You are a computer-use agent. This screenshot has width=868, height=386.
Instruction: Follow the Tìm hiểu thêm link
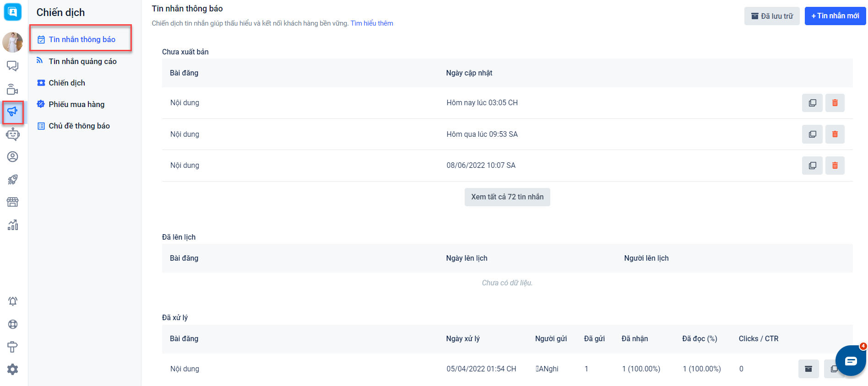372,23
